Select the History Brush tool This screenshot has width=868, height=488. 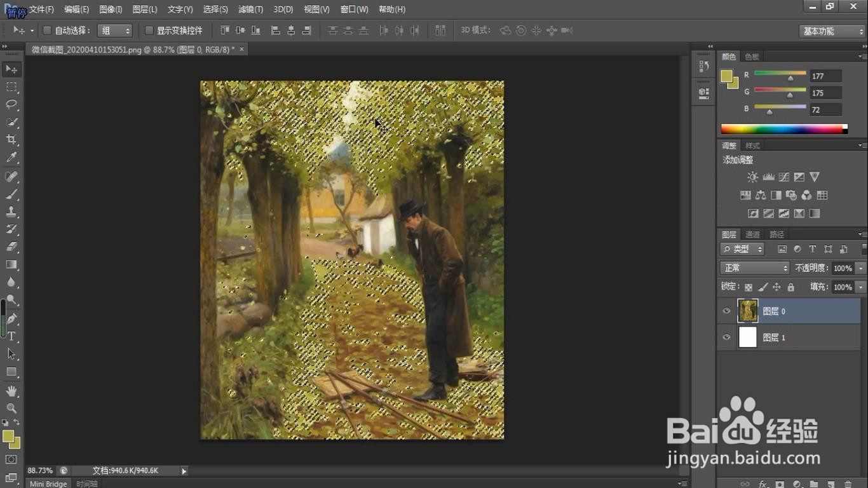pos(11,229)
